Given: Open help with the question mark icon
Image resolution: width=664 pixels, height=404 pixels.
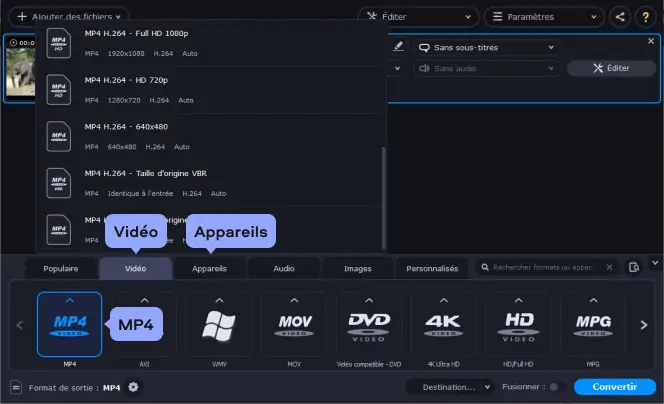Looking at the screenshot, I should [645, 17].
